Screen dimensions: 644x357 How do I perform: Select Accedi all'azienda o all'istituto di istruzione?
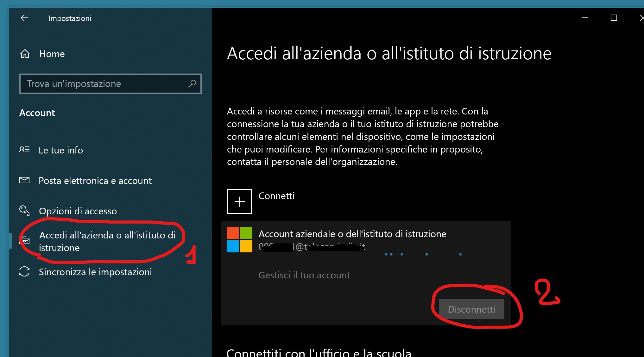107,241
